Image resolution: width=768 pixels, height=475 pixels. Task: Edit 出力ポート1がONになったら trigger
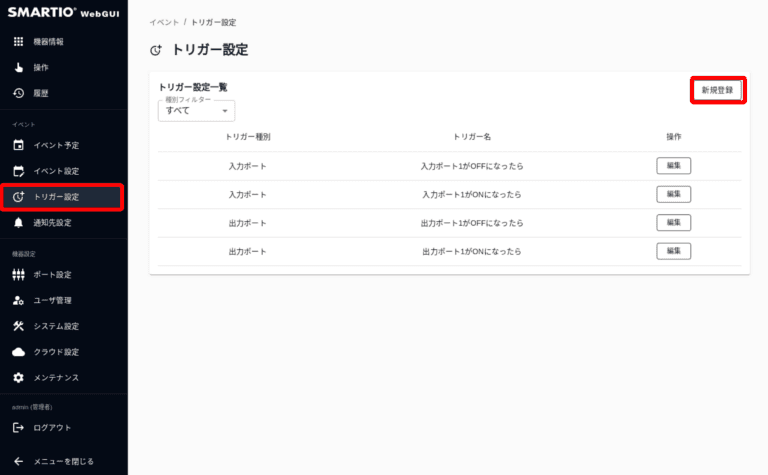point(673,251)
